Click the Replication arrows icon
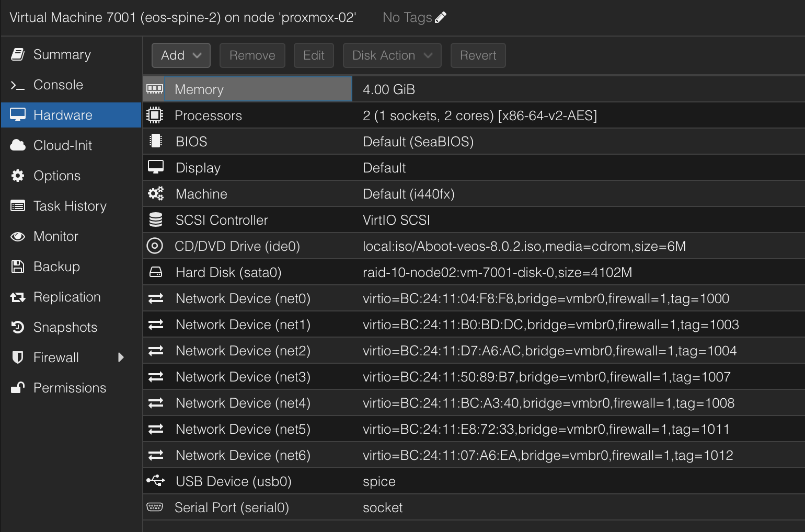This screenshot has height=532, width=805. click(x=18, y=297)
